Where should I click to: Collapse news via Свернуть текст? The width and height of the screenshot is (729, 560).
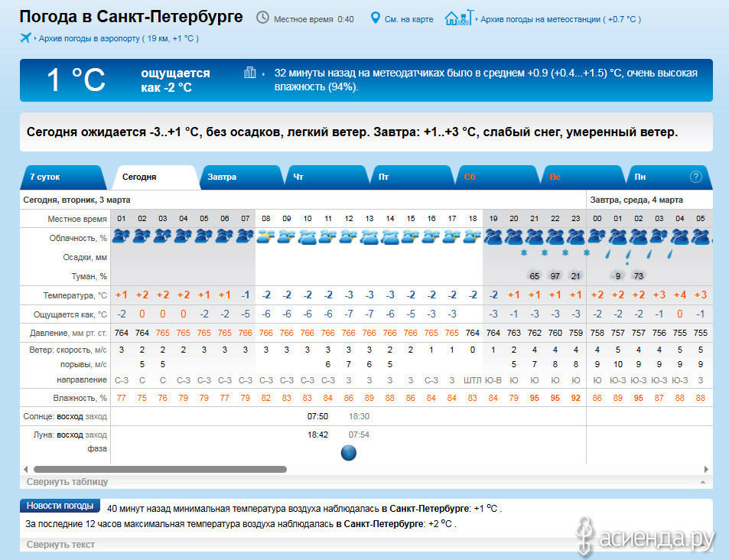click(x=60, y=544)
